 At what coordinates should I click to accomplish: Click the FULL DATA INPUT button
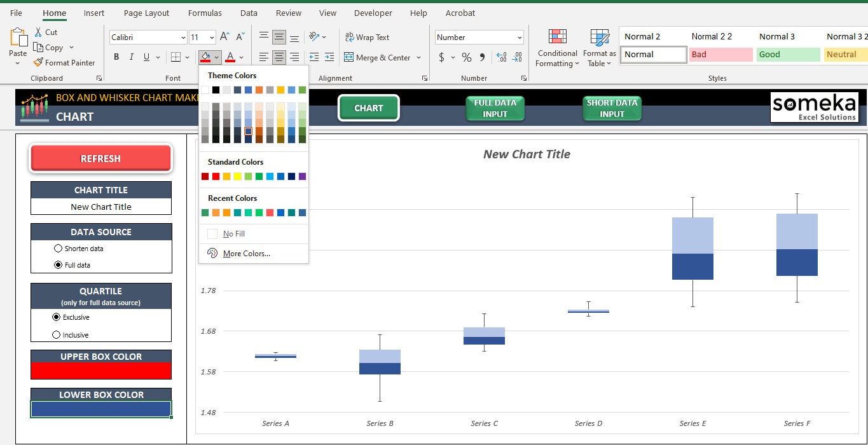[495, 108]
